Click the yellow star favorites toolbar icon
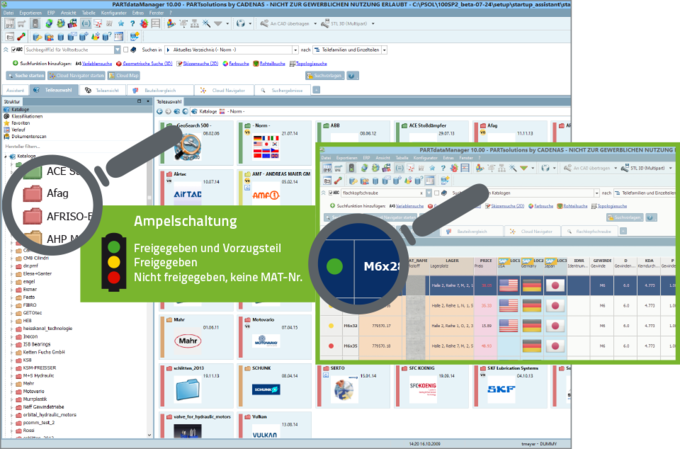Image resolution: width=680 pixels, height=449 pixels. [121, 24]
